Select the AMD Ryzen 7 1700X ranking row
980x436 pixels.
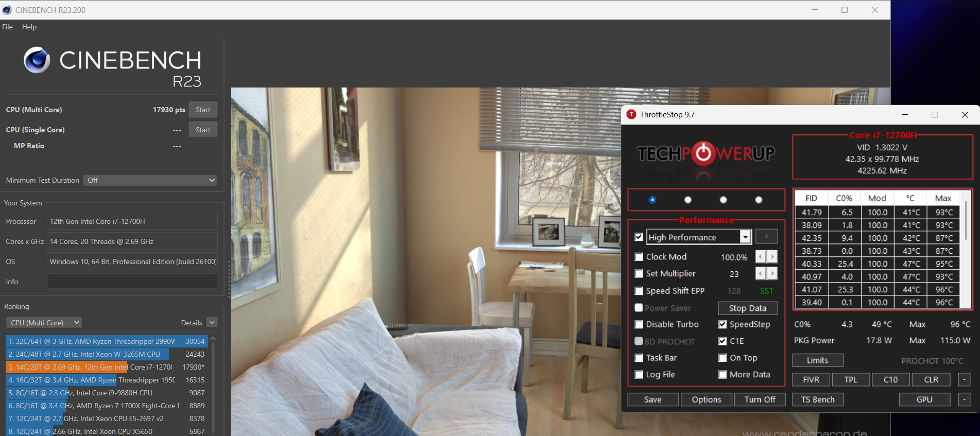tap(107, 406)
